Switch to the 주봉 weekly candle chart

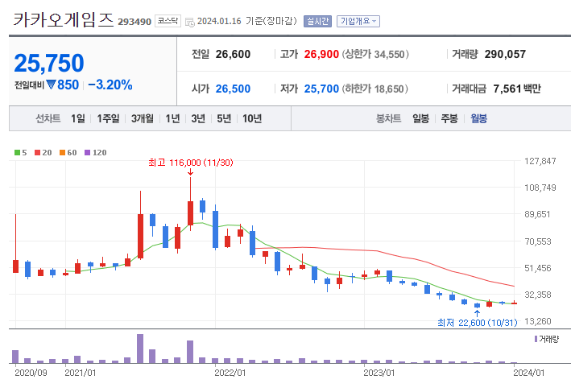click(449, 118)
